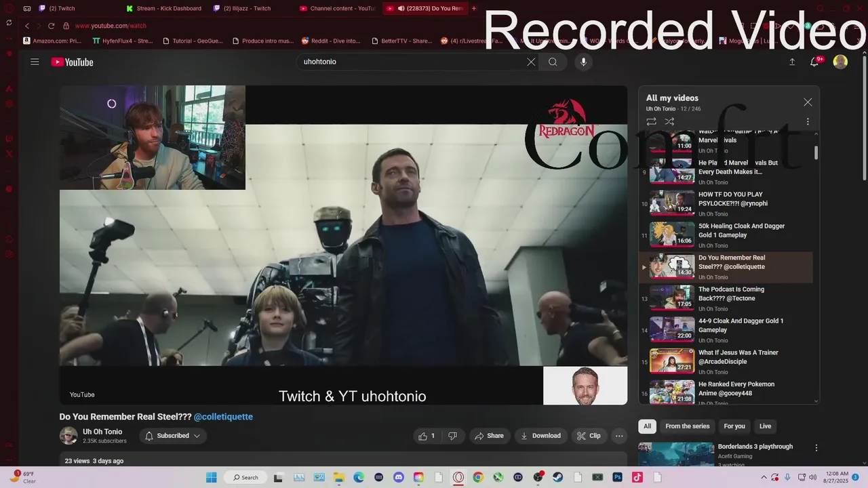Viewport: 868px width, 488px height.
Task: Open playlist panel three-dot options menu
Action: [x=808, y=122]
